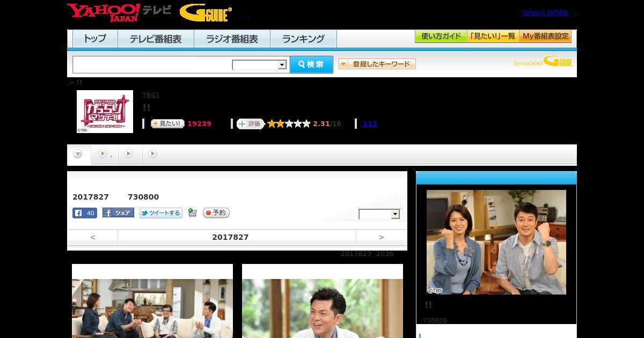Open the program logo thumbnail
Screen dimensions: 644x338
click(105, 111)
